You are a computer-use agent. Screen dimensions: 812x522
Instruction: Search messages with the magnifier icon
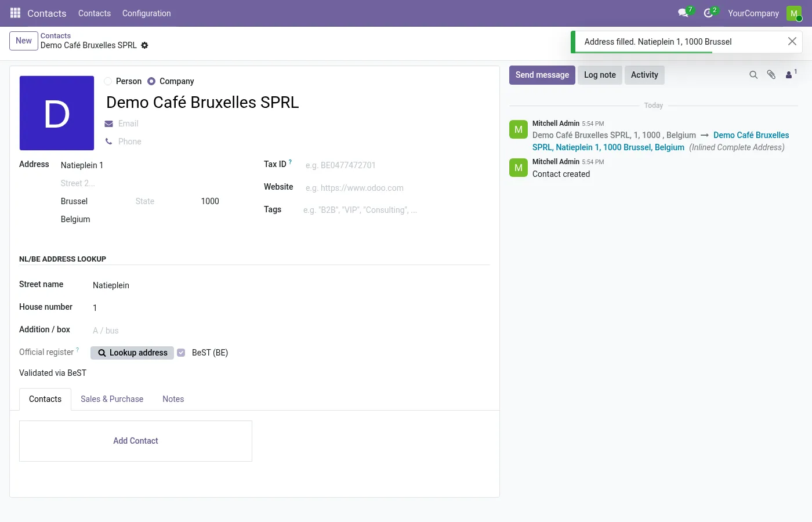coord(753,75)
